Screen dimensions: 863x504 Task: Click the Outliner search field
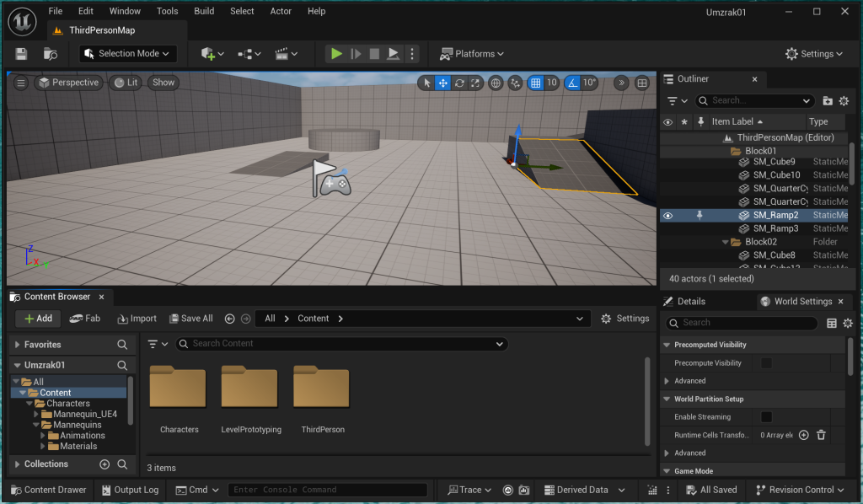(754, 100)
